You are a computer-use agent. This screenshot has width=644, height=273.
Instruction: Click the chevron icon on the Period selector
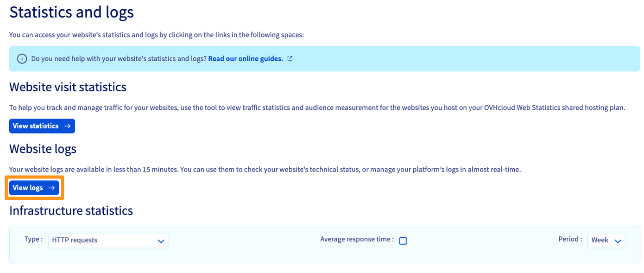pyautogui.click(x=618, y=241)
